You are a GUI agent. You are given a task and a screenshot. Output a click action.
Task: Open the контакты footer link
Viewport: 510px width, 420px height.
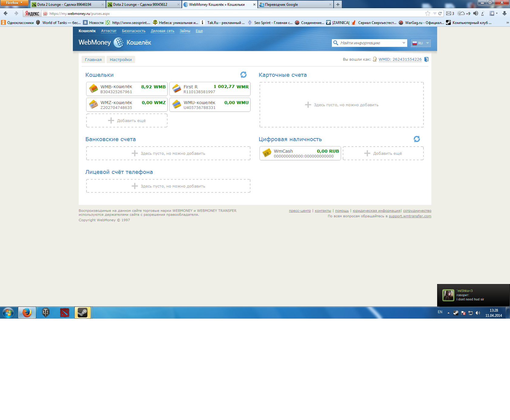pyautogui.click(x=323, y=211)
